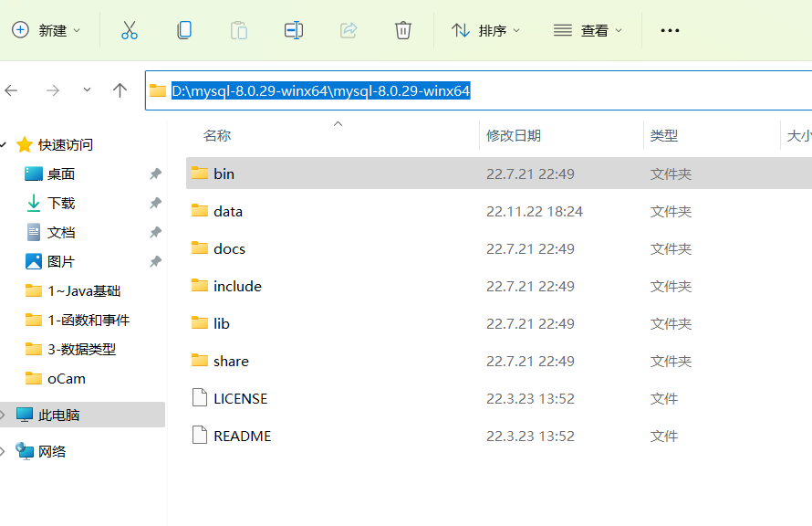Click the pin icon beside 图片
The height and width of the screenshot is (526, 812).
pyautogui.click(x=155, y=261)
